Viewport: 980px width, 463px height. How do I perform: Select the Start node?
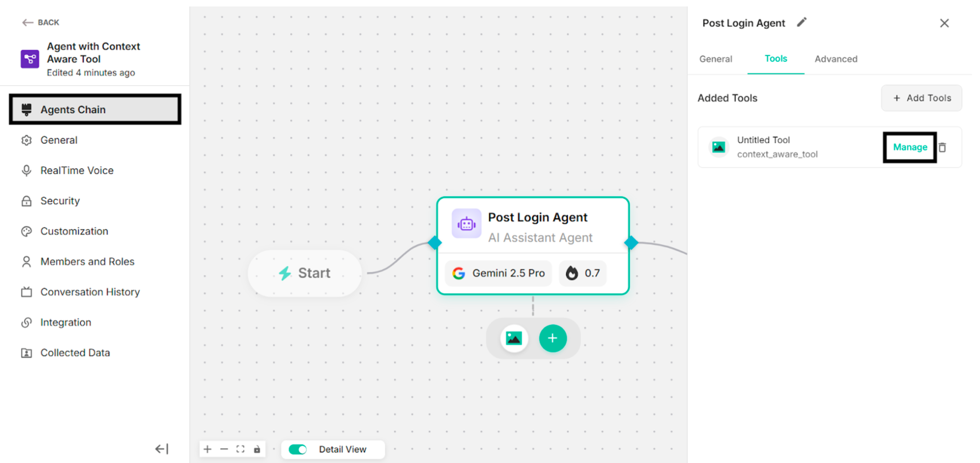[x=304, y=273]
